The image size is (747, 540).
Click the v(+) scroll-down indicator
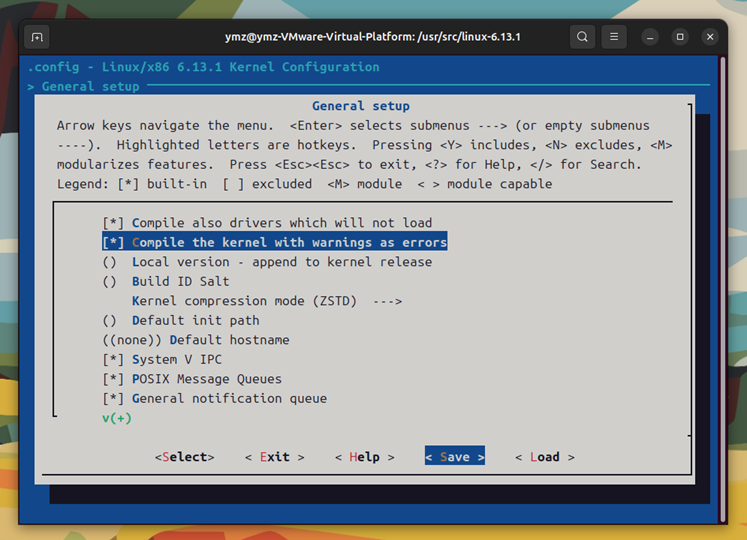[x=116, y=418]
